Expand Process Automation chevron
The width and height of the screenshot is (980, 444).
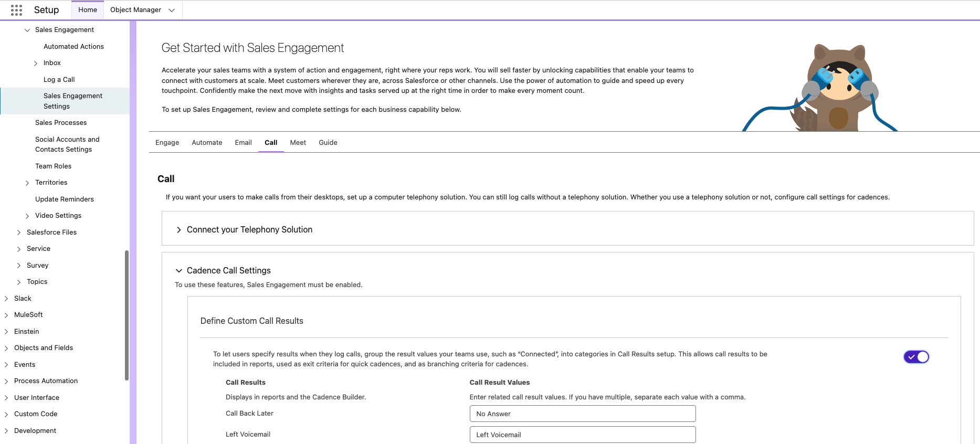[x=6, y=381]
